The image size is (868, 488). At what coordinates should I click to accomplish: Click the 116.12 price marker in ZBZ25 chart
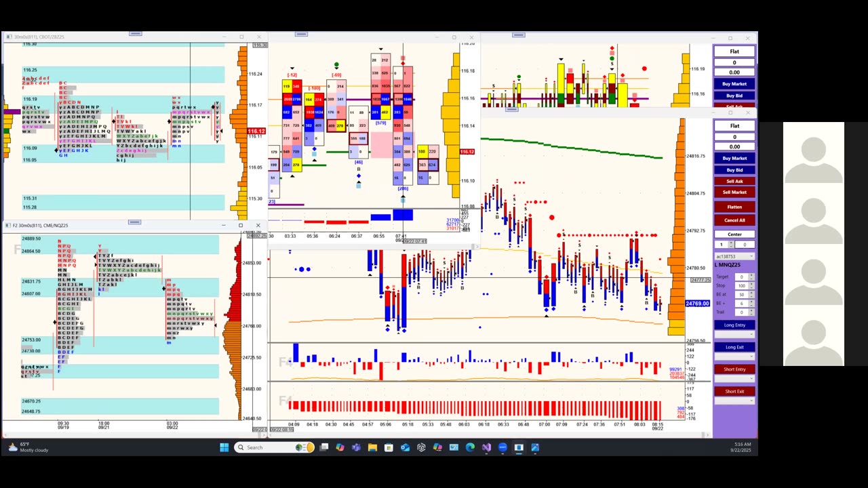256,131
